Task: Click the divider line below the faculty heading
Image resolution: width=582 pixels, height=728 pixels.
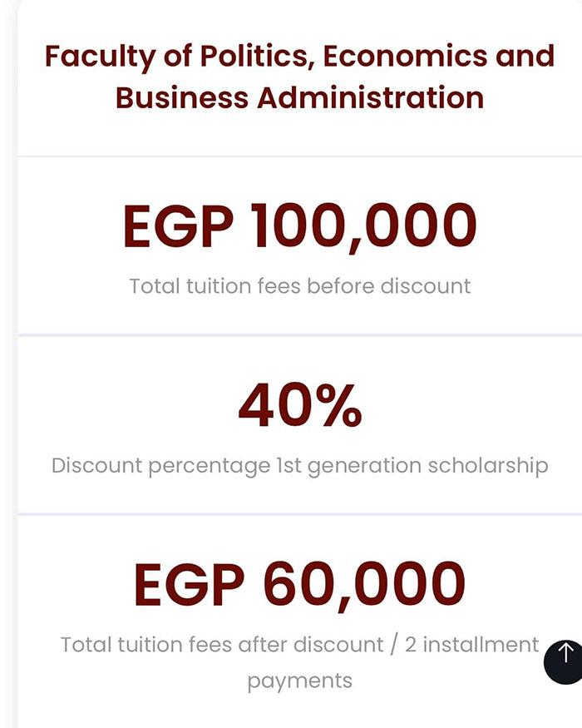Action: pyautogui.click(x=299, y=156)
